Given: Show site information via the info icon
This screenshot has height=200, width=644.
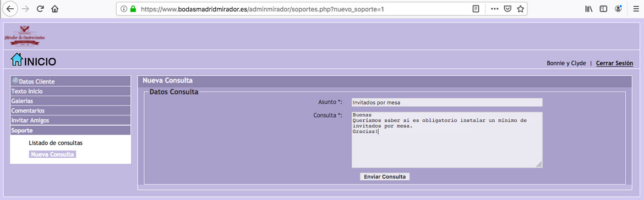Looking at the screenshot, I should [x=124, y=9].
